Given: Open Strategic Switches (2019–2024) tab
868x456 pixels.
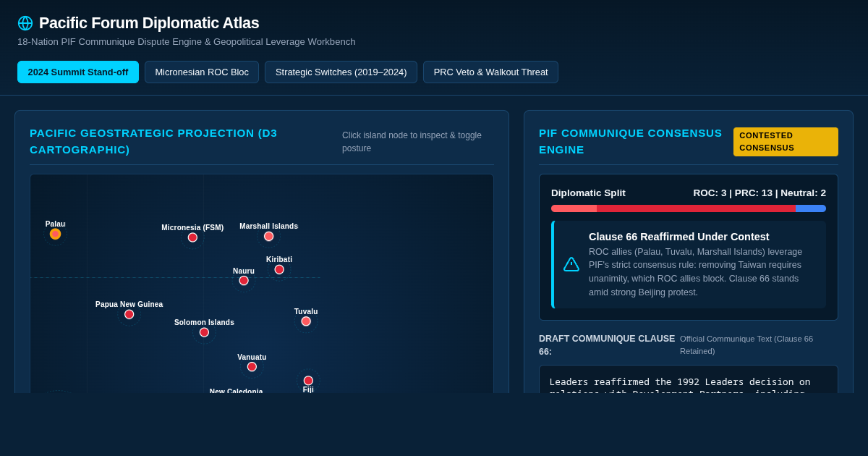Looking at the screenshot, I should coord(341,72).
